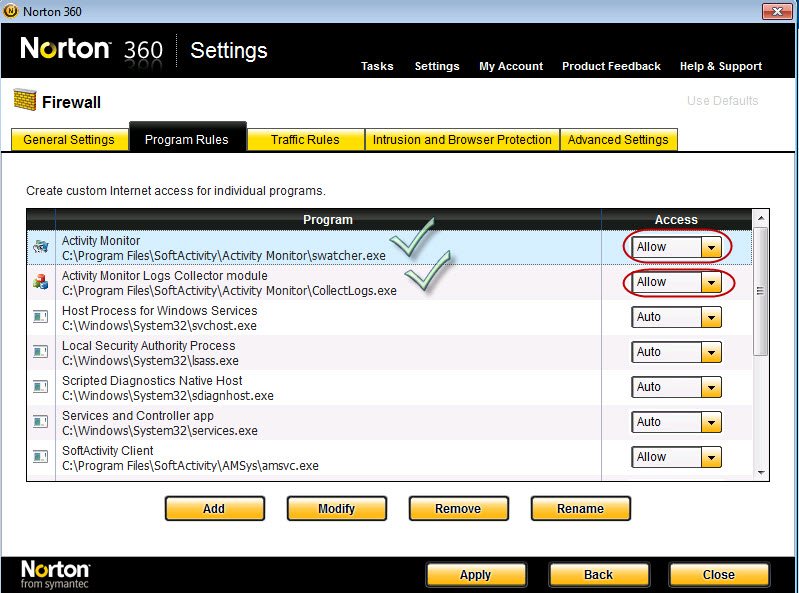Image resolution: width=799 pixels, height=593 pixels.
Task: Select the Activity Monitor swatcher.exe row text
Action: coord(224,248)
